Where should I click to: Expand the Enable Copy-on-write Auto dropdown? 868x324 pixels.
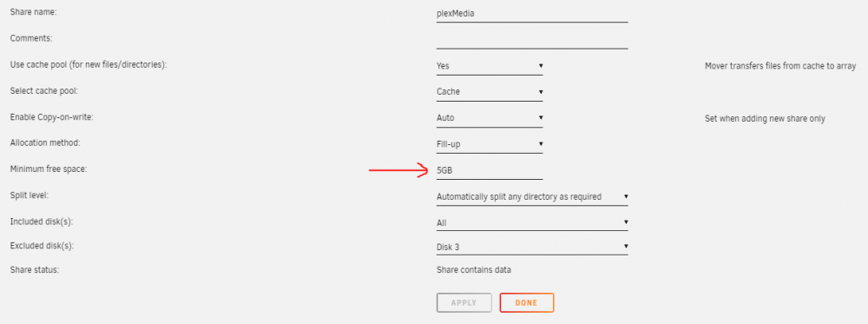click(x=490, y=118)
